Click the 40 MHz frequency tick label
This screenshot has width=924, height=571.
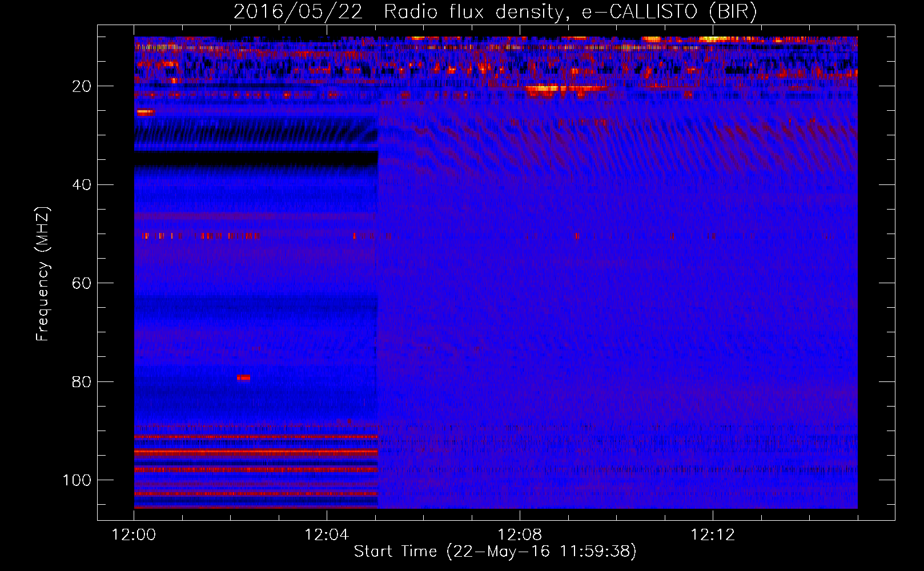click(82, 185)
